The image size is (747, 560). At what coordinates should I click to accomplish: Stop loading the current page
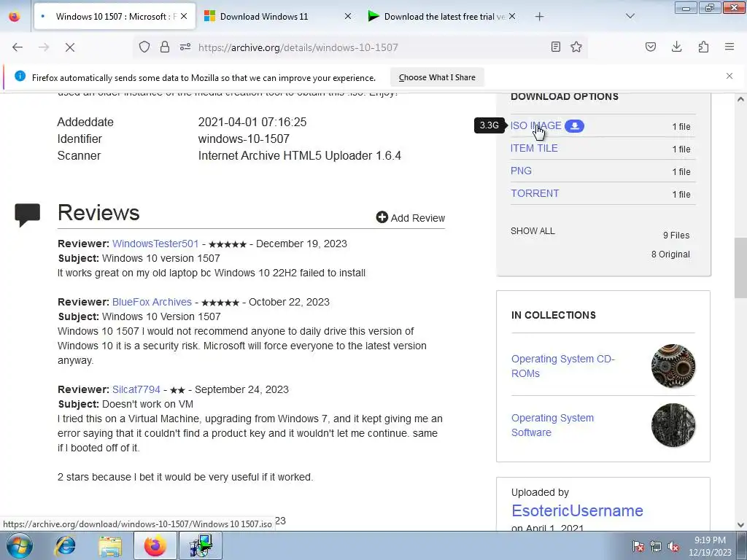click(x=69, y=47)
